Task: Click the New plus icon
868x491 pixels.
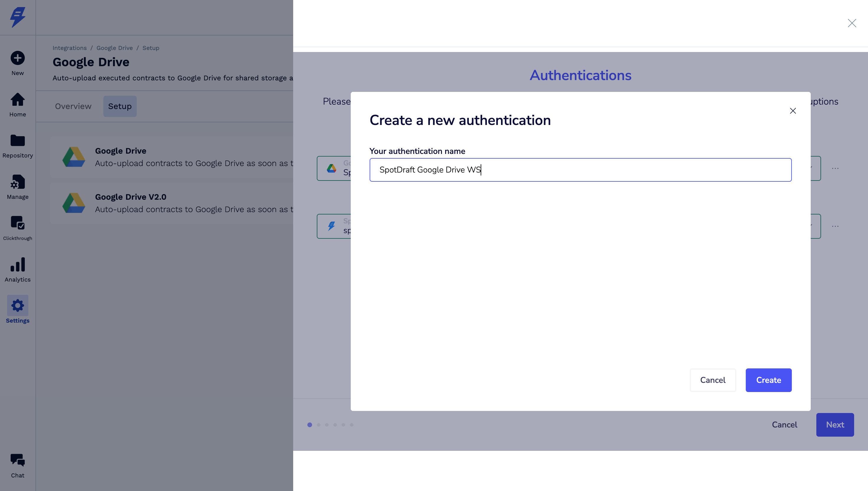Action: (17, 58)
